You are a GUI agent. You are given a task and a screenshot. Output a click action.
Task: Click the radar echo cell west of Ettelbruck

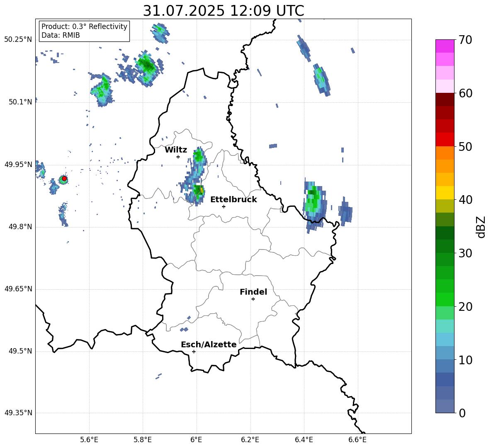click(198, 191)
